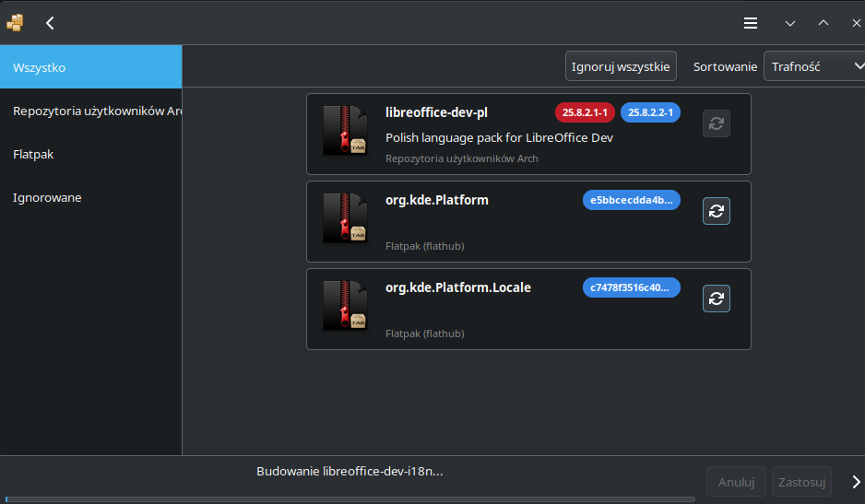Viewport: 865px width, 504px height.
Task: Click org.kde.Platform.Locale package archive icon
Action: pos(345,305)
